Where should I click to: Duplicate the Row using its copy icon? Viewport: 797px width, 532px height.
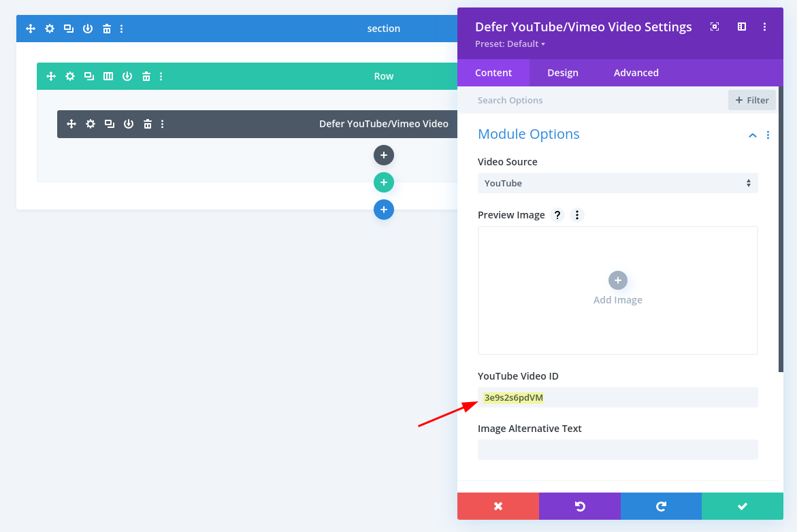pos(88,76)
